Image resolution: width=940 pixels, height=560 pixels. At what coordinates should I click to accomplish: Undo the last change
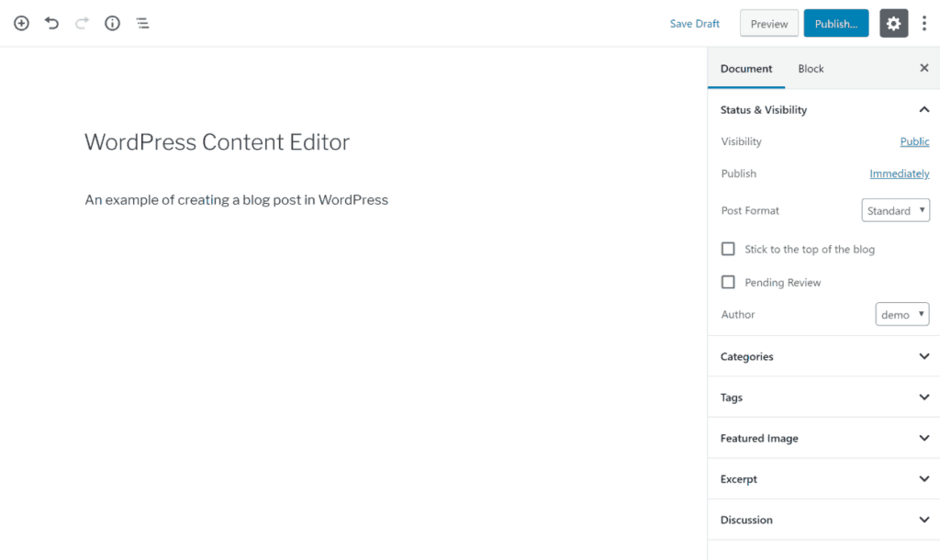(51, 23)
